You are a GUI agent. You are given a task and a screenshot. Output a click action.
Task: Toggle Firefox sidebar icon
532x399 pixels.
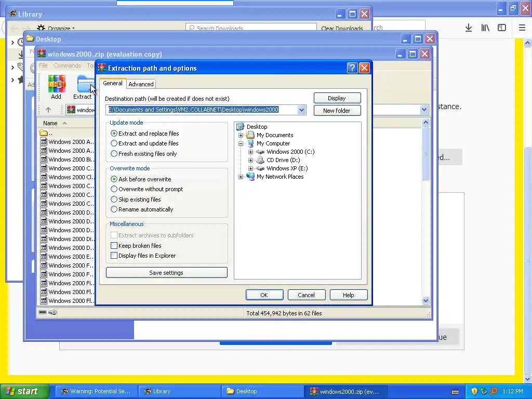pyautogui.click(x=502, y=28)
